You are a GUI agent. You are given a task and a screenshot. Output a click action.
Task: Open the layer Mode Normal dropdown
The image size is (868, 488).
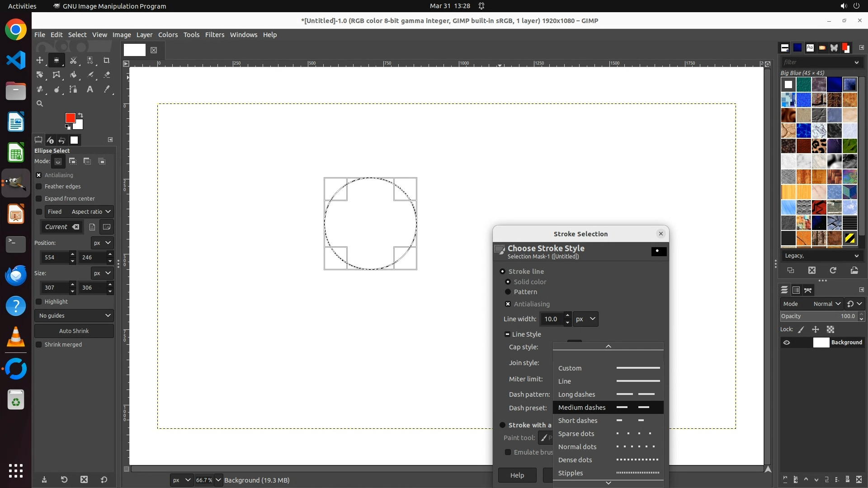click(x=826, y=304)
